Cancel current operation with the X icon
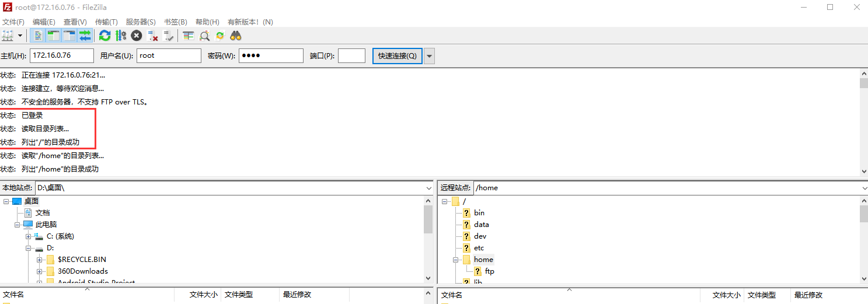This screenshot has height=304, width=868. pyautogui.click(x=137, y=36)
